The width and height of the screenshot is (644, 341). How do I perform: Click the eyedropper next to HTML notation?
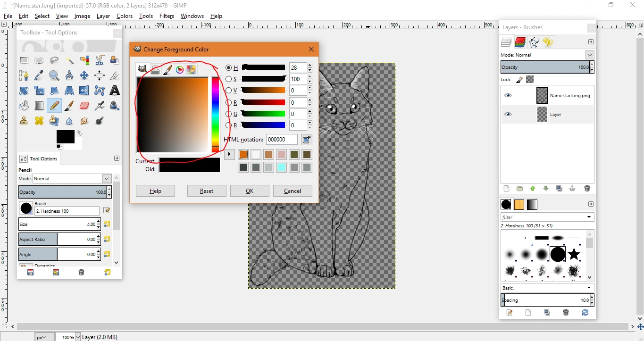[307, 140]
